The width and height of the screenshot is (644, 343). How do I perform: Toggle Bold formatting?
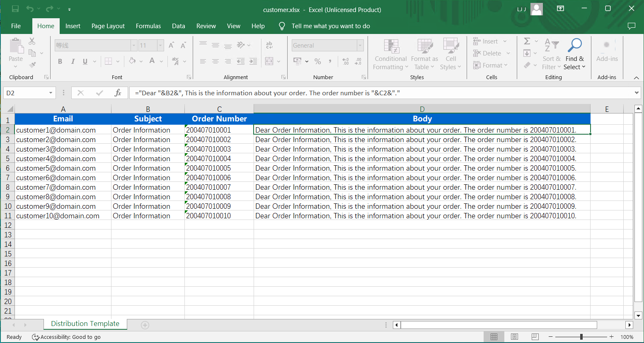pos(60,61)
